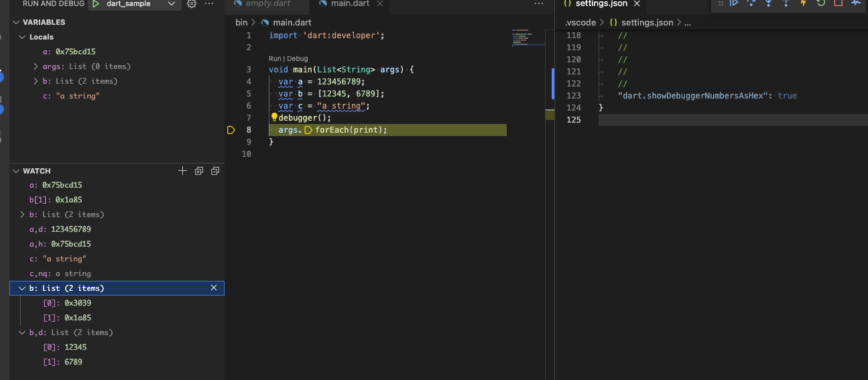The height and width of the screenshot is (380, 868).
Task: Click the settings.json breadcrumb
Action: pyautogui.click(x=647, y=23)
